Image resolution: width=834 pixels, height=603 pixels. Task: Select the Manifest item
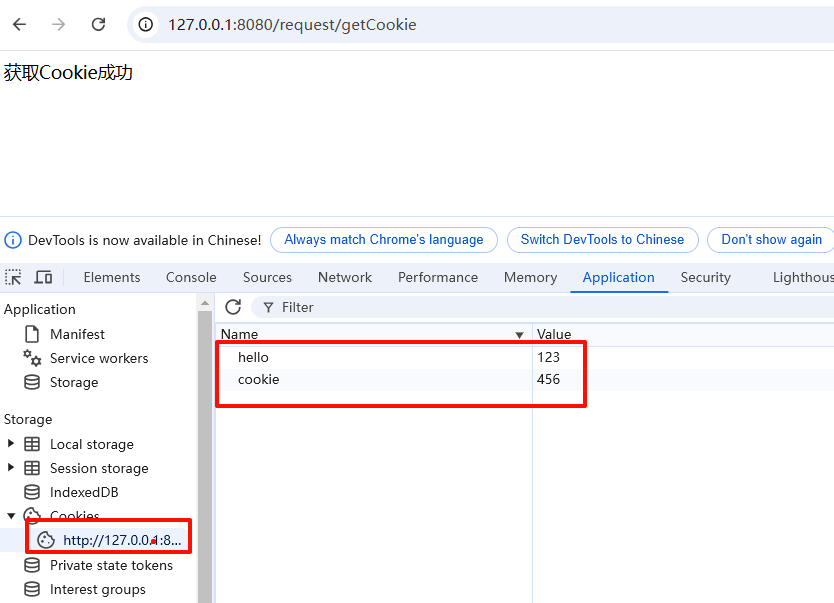77,334
